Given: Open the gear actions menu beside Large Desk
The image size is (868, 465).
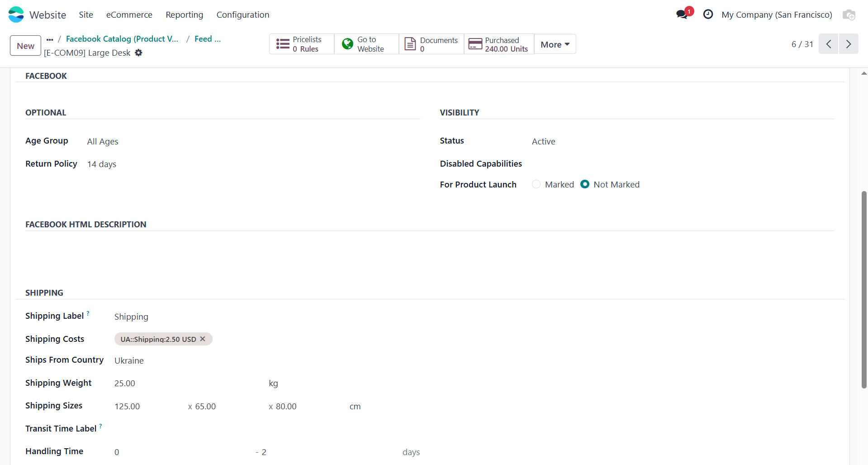Looking at the screenshot, I should point(138,53).
